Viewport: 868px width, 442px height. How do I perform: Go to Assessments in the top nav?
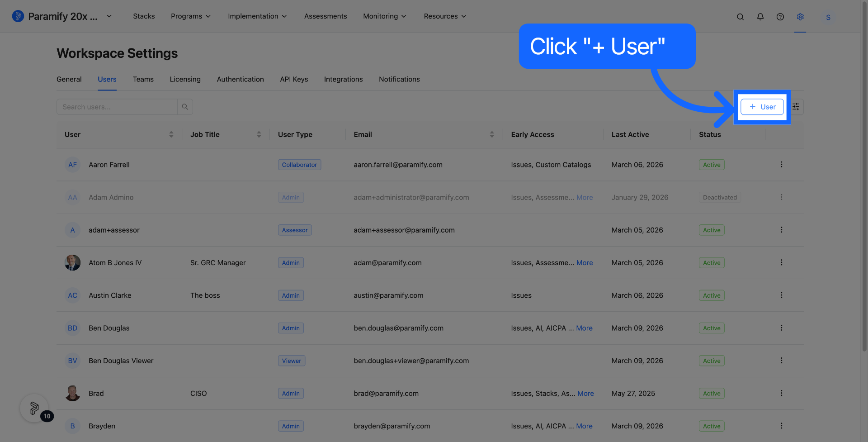(x=325, y=16)
